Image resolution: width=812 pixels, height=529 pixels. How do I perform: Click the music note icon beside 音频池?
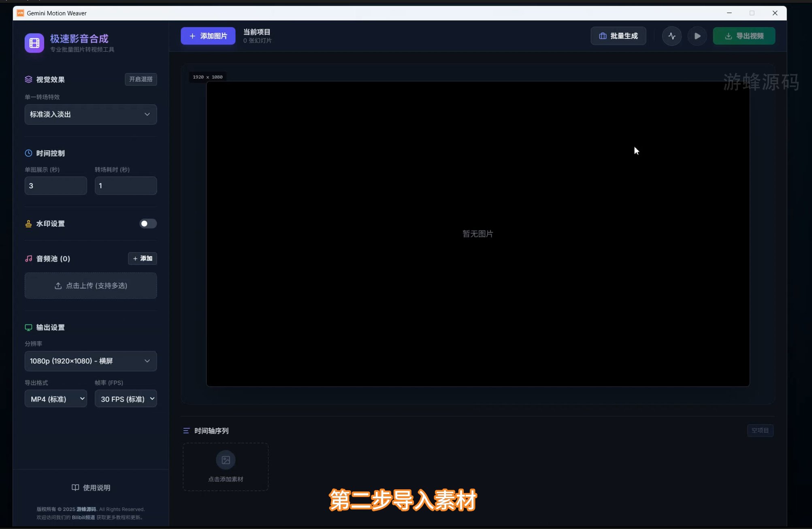pyautogui.click(x=28, y=258)
